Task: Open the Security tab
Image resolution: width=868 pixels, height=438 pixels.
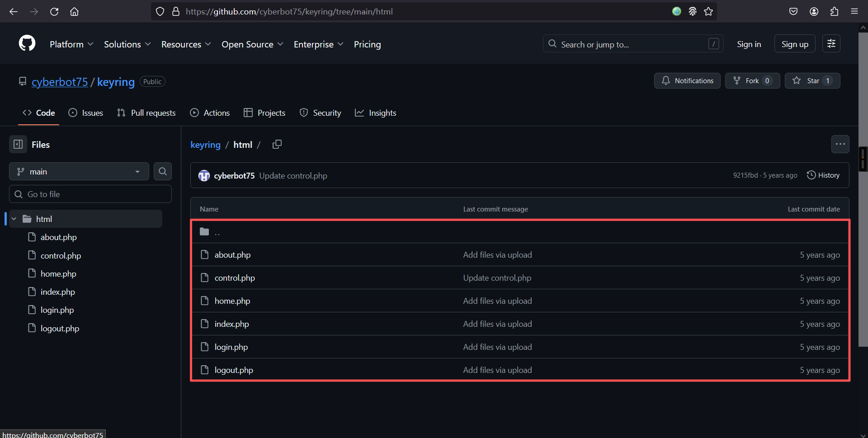Action: click(x=321, y=113)
